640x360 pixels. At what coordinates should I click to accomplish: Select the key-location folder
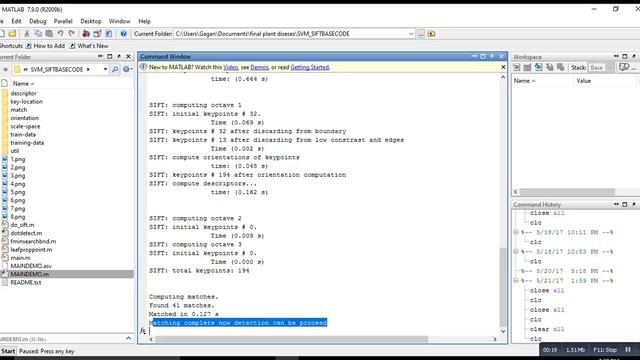[x=26, y=102]
